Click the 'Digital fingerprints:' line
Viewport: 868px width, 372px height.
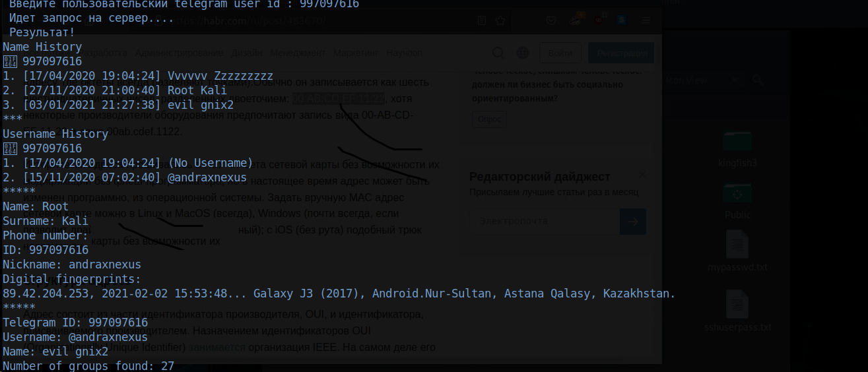[x=72, y=279]
